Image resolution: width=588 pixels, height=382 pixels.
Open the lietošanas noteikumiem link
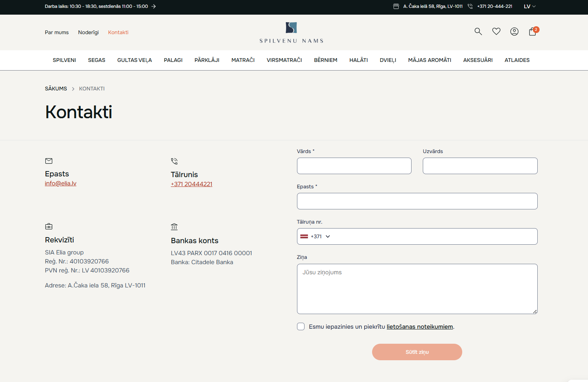click(419, 327)
